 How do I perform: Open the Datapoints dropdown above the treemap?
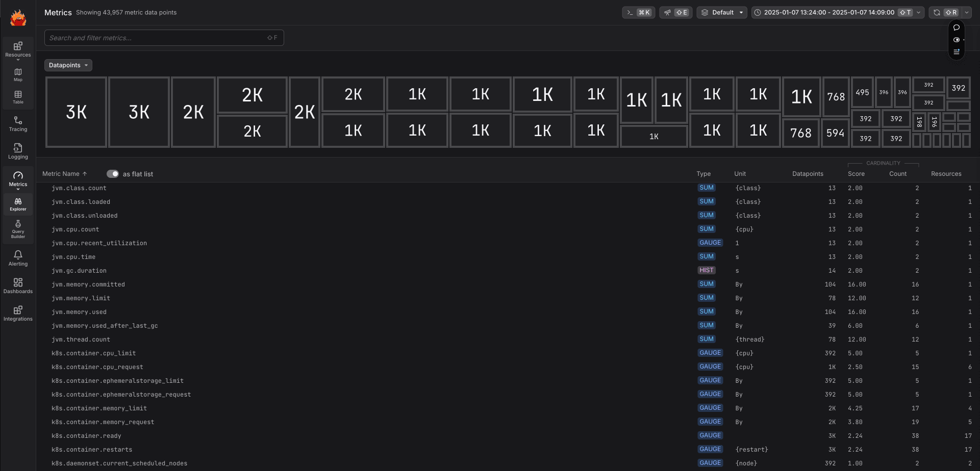click(68, 65)
